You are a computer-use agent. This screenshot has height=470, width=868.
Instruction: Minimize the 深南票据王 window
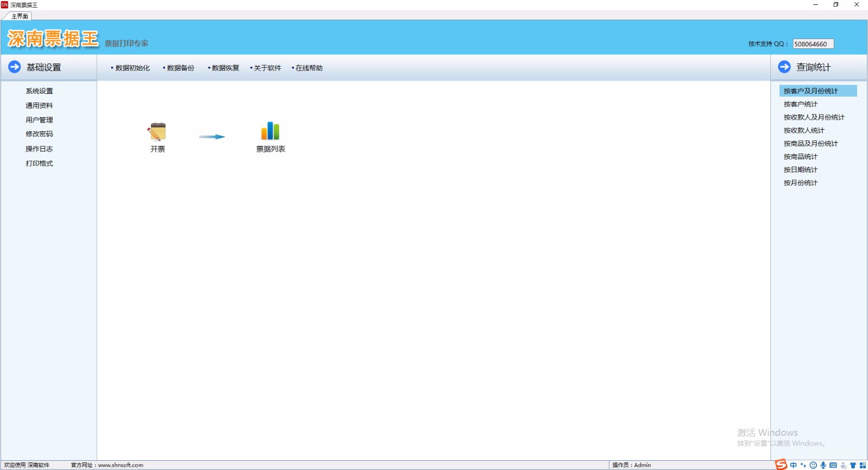(815, 4)
